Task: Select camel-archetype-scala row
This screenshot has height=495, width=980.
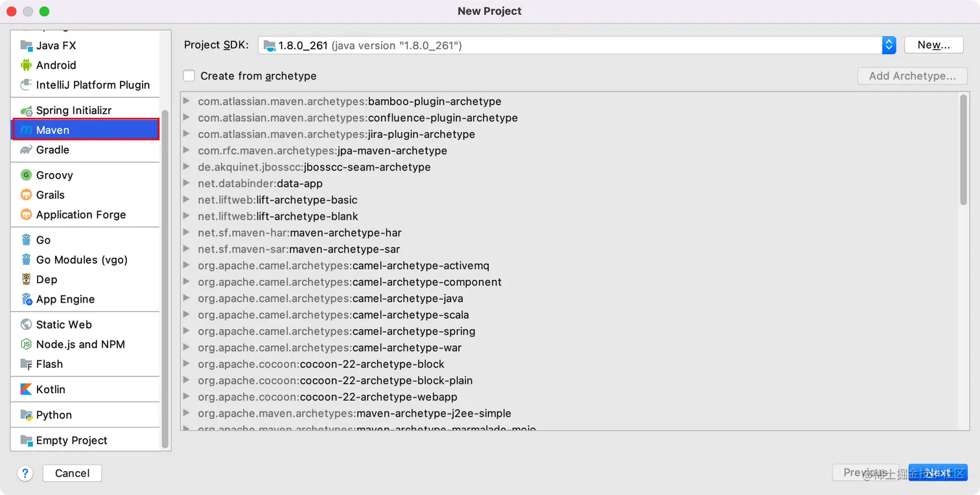Action: click(x=570, y=315)
